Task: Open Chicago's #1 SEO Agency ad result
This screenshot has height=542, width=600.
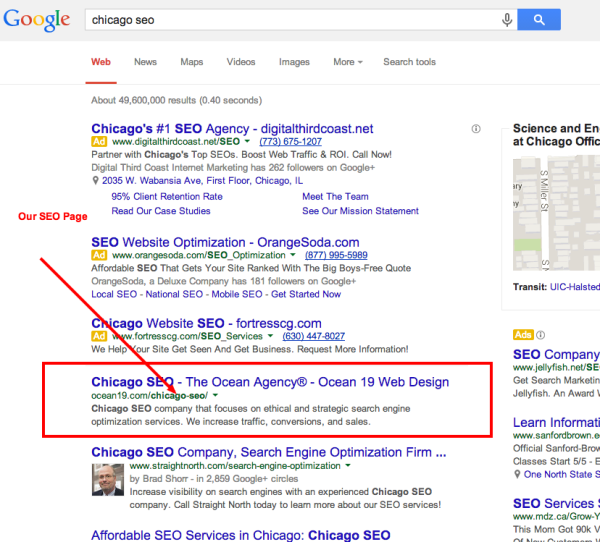Action: [232, 129]
